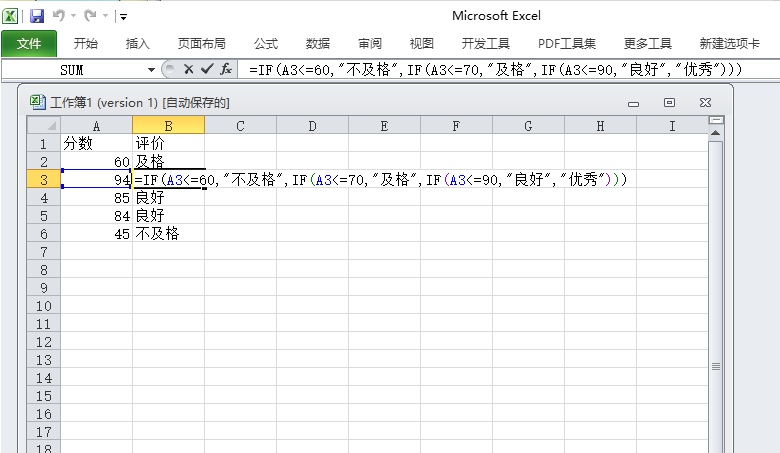Image resolution: width=780 pixels, height=453 pixels.
Task: Select column F header
Action: (456, 126)
